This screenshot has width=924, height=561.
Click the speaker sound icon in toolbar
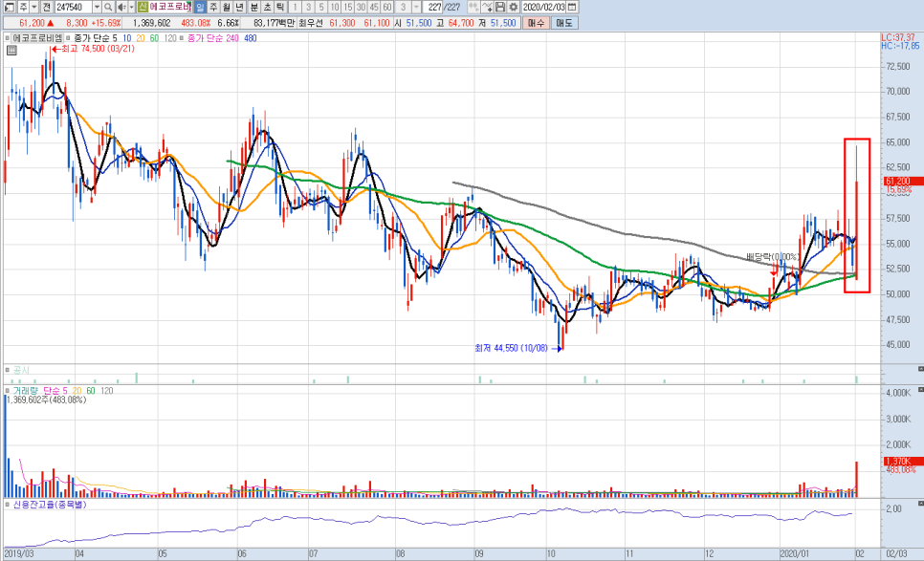coord(121,7)
